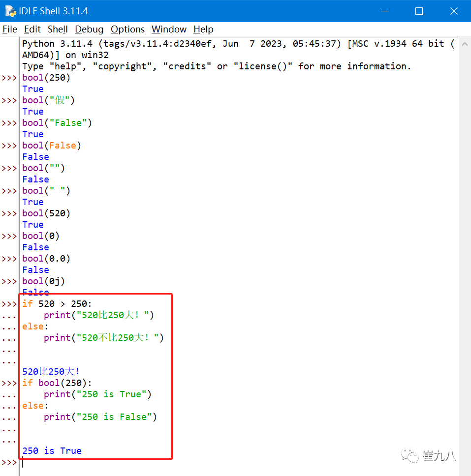The height and width of the screenshot is (476, 471).
Task: Click the line bool(False)
Action: click(x=52, y=146)
